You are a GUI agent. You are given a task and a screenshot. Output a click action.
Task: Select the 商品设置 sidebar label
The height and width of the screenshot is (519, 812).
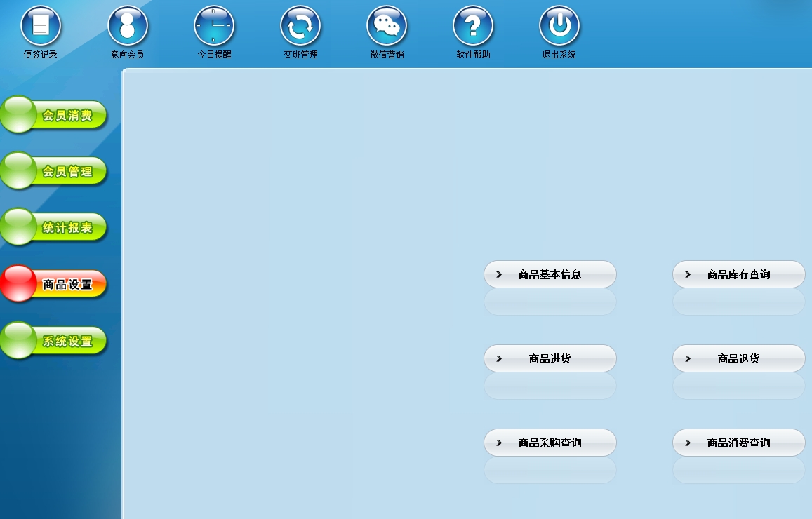(x=67, y=285)
